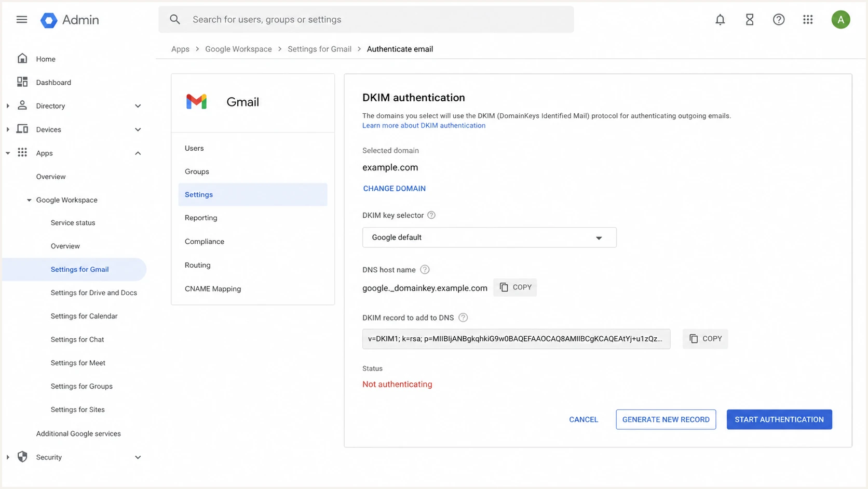Click the Security shield icon
The height and width of the screenshot is (489, 868).
22,457
